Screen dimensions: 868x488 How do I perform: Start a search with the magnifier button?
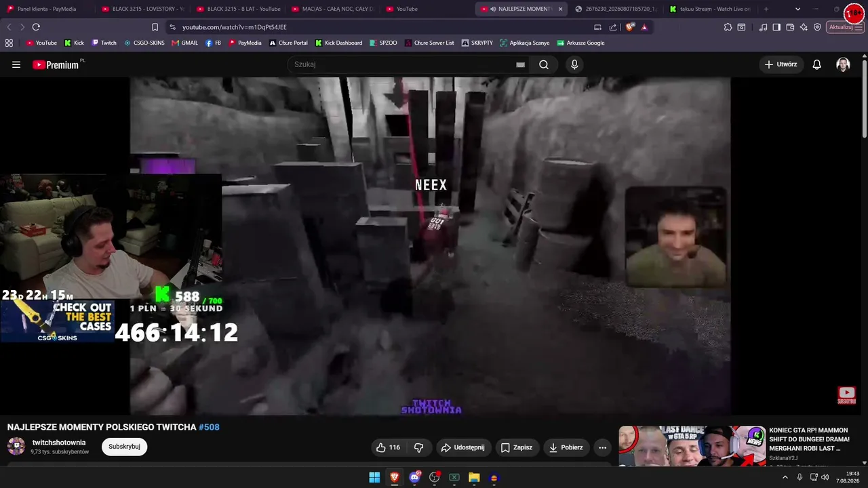coord(544,64)
